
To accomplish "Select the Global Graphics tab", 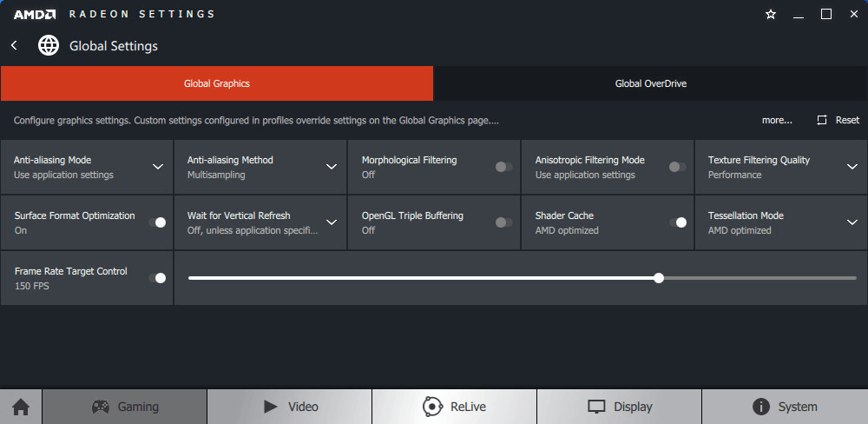I will pyautogui.click(x=217, y=83).
